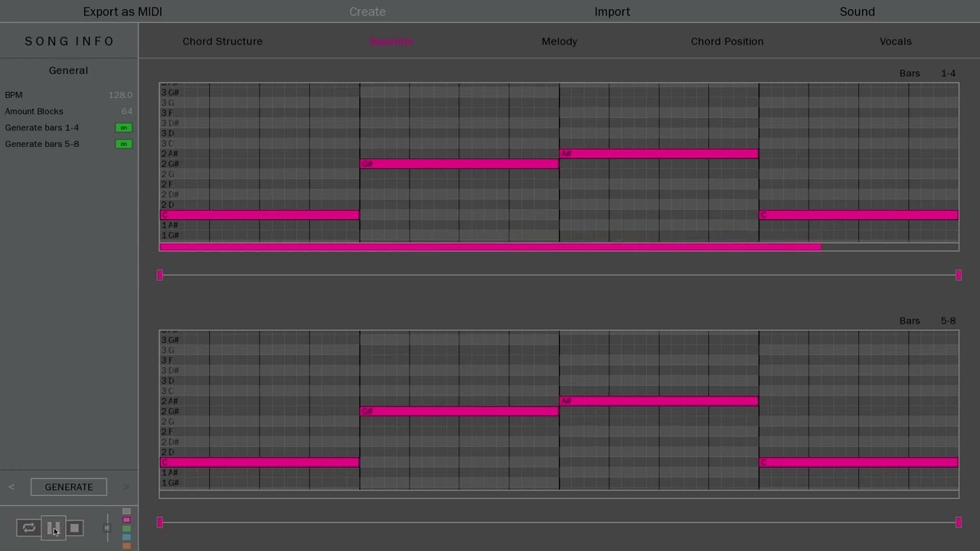Open Export as MIDI menu
Screen dimensions: 980x551
pos(122,11)
